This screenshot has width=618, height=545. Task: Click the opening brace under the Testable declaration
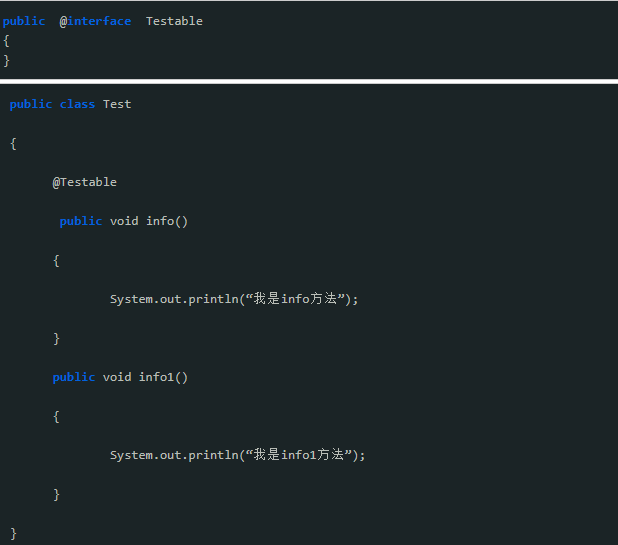(x=6, y=41)
